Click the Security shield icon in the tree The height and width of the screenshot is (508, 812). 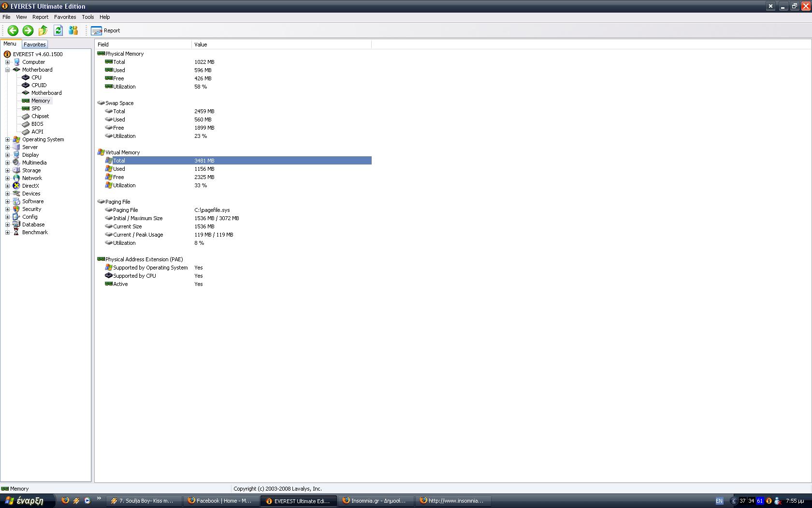point(16,209)
